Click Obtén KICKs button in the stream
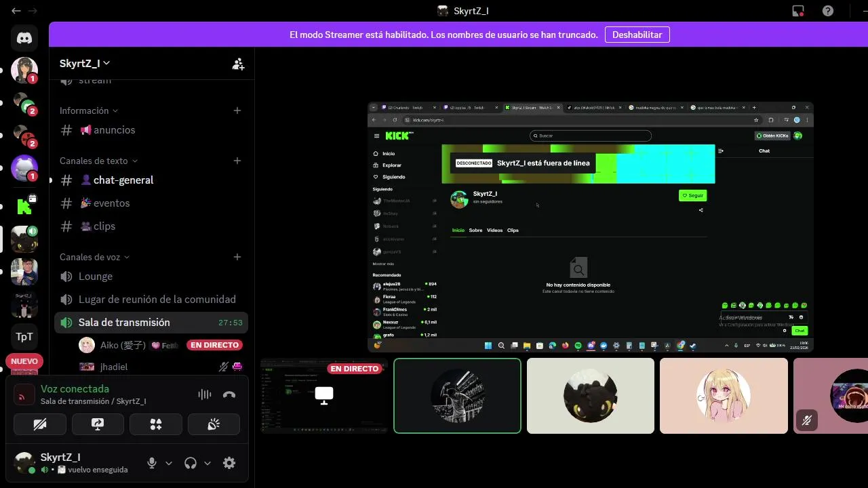868x488 pixels. point(773,136)
